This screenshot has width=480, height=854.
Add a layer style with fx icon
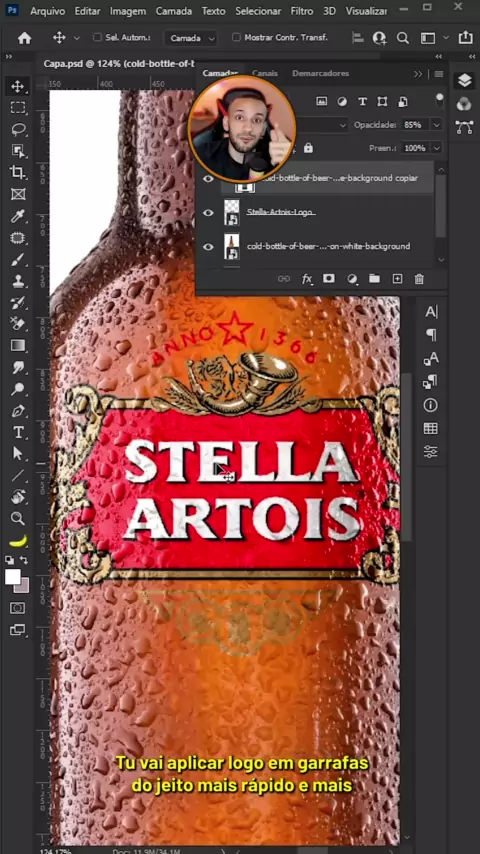coord(307,279)
